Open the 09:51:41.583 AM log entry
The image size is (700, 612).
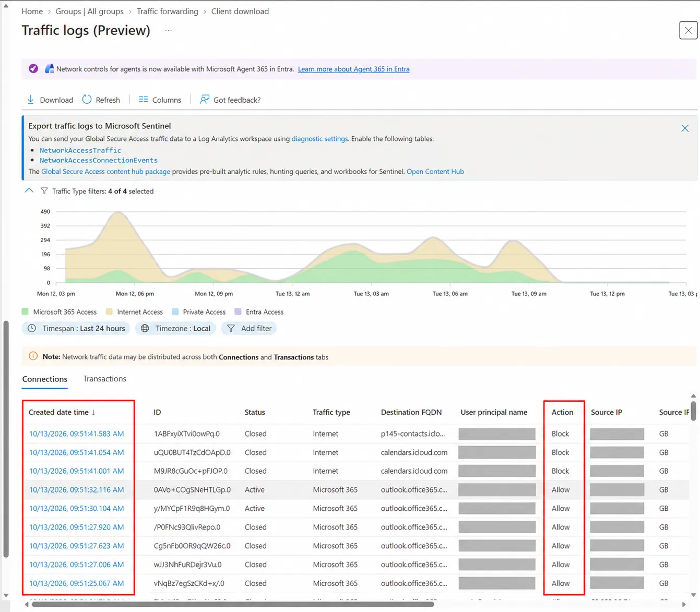77,434
